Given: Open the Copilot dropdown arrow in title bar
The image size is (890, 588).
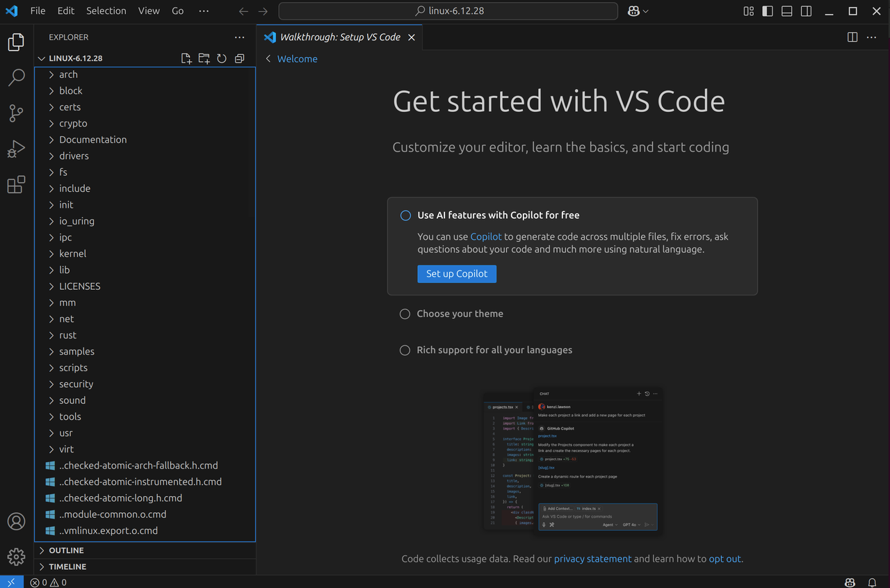Looking at the screenshot, I should tap(646, 11).
